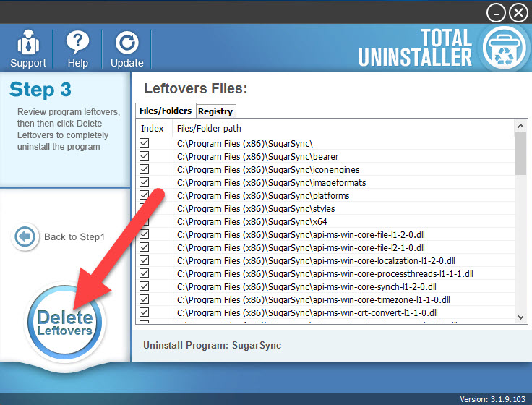Uncheck the api-ms-win-core-file-l2-1-0.dll checkbox
The height and width of the screenshot is (405, 532).
point(144,247)
